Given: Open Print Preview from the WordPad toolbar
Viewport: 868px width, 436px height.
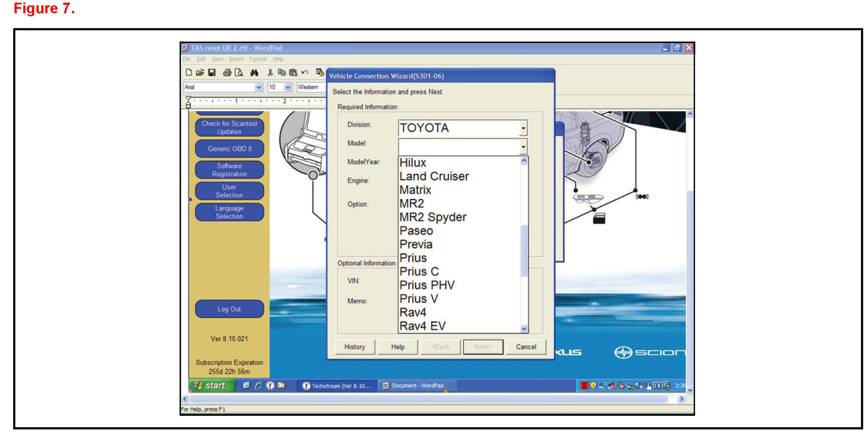Looking at the screenshot, I should coord(239,72).
